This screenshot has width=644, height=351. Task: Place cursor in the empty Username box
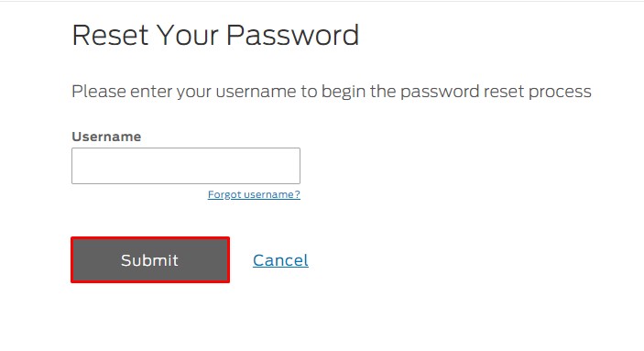pos(186,166)
